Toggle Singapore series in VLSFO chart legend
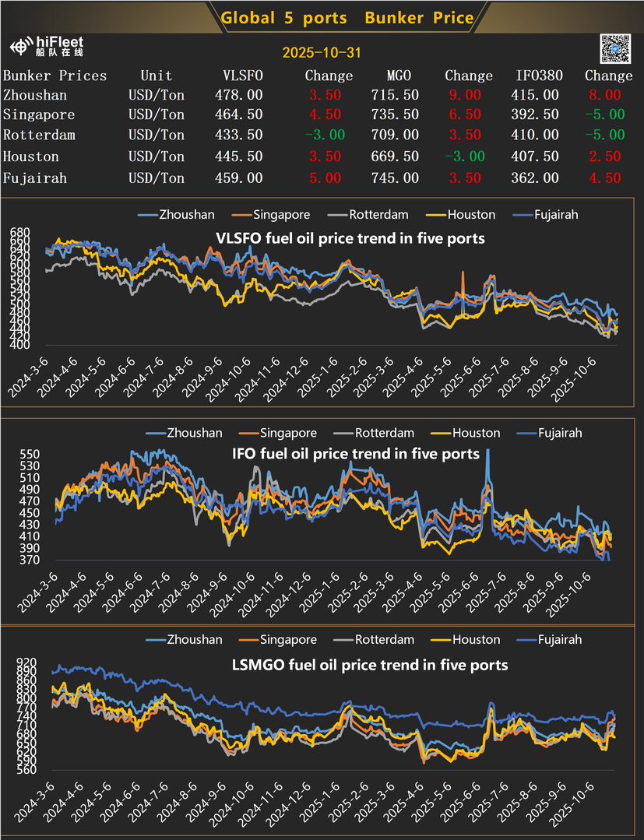This screenshot has width=644, height=840. coord(279,215)
